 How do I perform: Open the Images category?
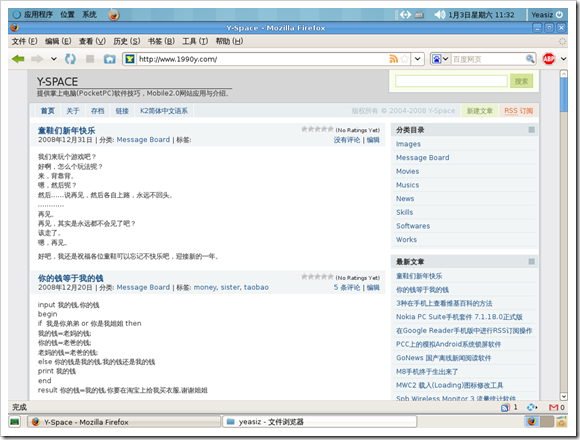coord(408,144)
